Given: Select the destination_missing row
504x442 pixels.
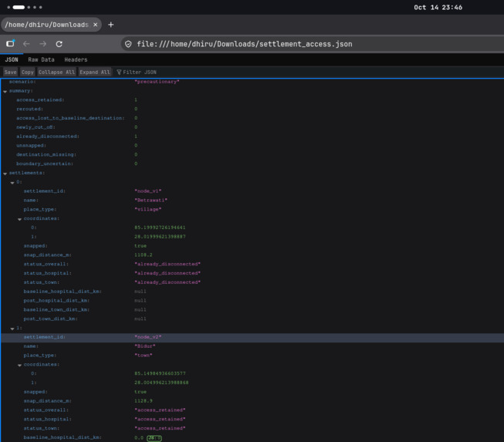Looking at the screenshot, I should (252, 154).
